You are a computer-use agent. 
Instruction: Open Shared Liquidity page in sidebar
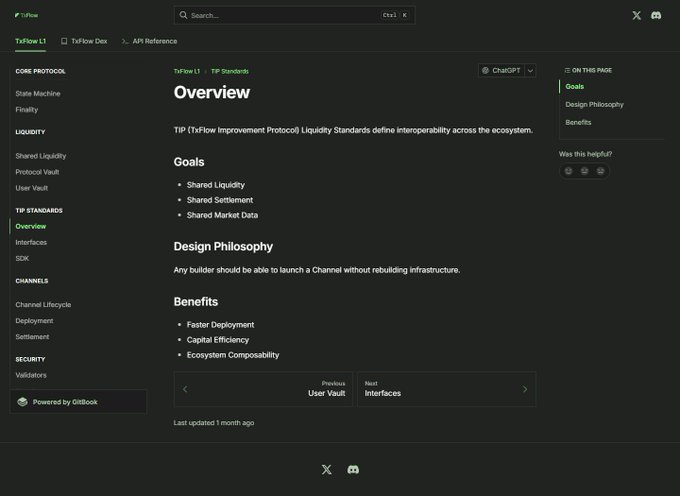pos(41,156)
